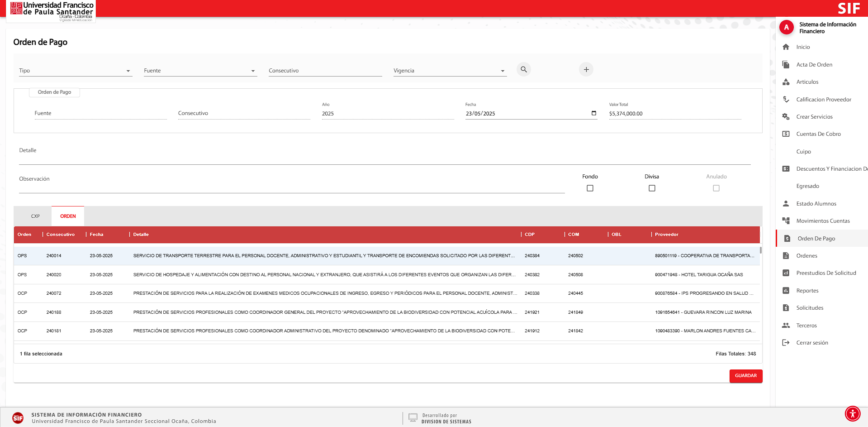Open Reportes menu item

(821, 291)
